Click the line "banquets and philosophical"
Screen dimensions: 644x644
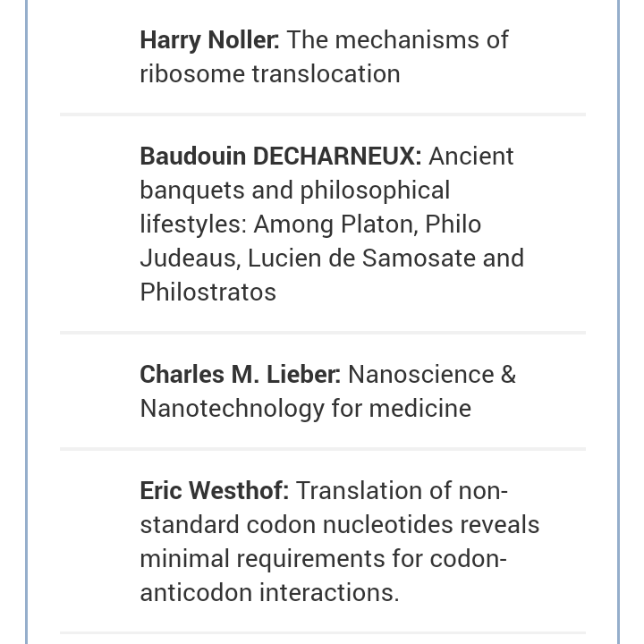coord(294,191)
